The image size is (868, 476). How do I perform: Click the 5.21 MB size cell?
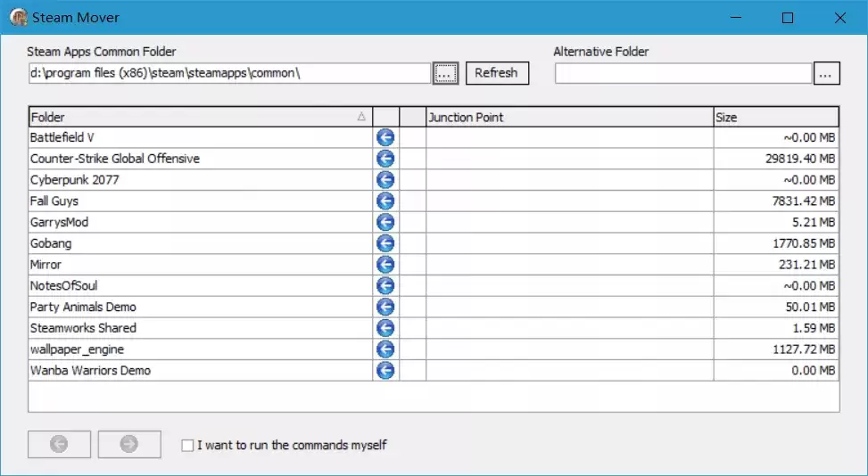[x=776, y=222]
